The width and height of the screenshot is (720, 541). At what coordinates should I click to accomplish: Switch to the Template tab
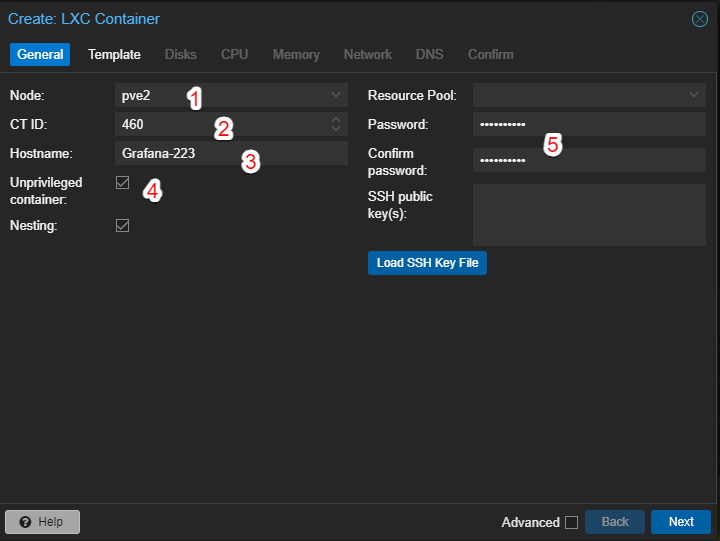point(114,54)
